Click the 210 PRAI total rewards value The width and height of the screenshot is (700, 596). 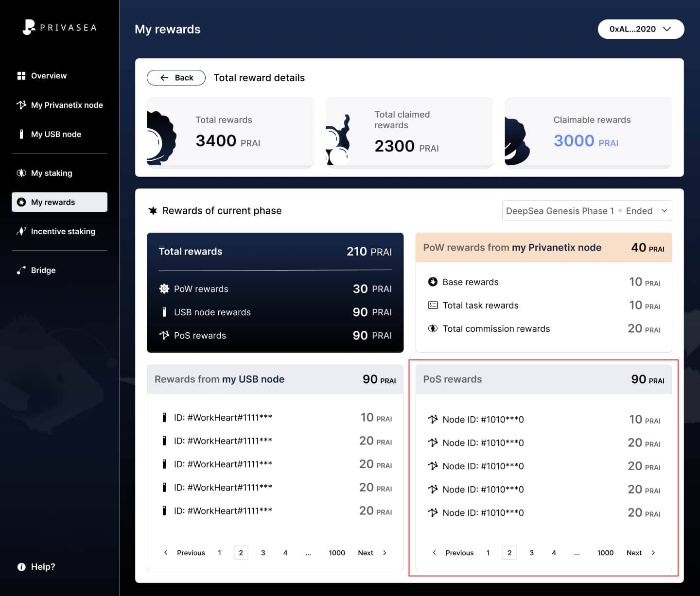click(x=369, y=252)
